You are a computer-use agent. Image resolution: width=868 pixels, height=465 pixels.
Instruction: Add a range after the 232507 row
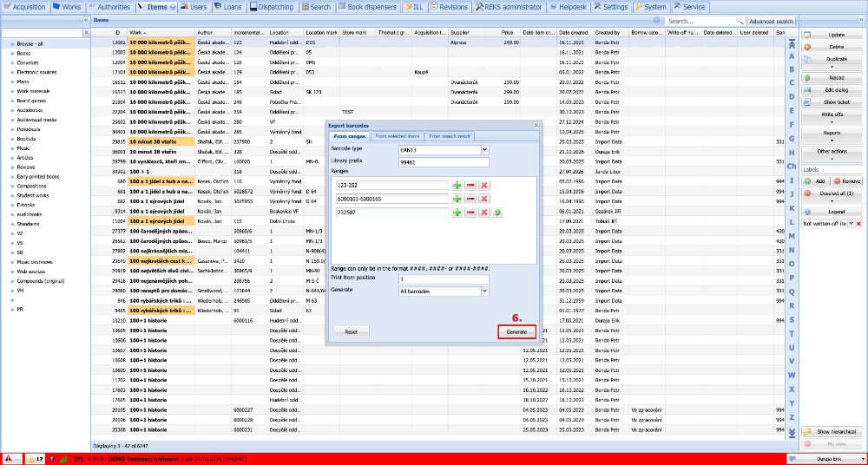tap(457, 213)
